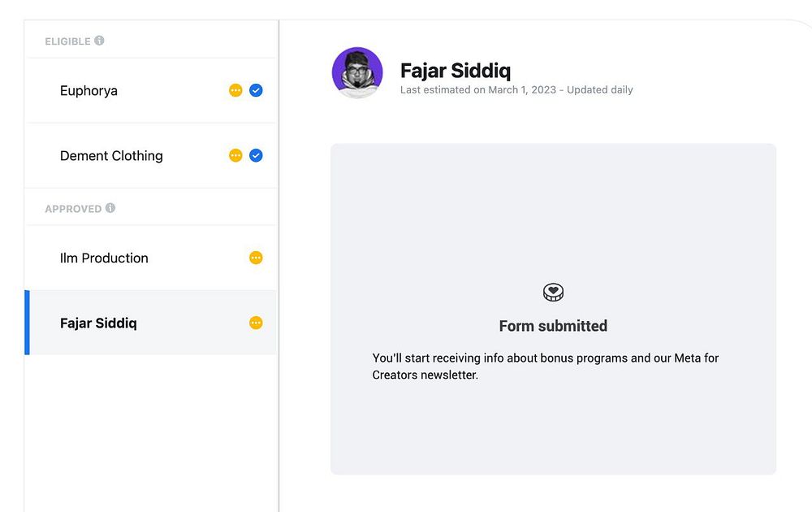Click the ELIGIBLE section label
Image resolution: width=812 pixels, height=512 pixels.
[x=67, y=41]
